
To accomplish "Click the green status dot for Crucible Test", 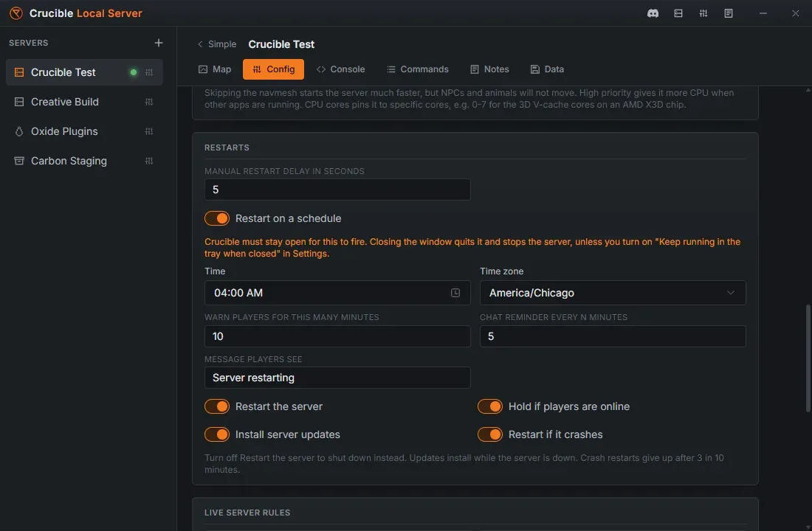I will pyautogui.click(x=134, y=72).
